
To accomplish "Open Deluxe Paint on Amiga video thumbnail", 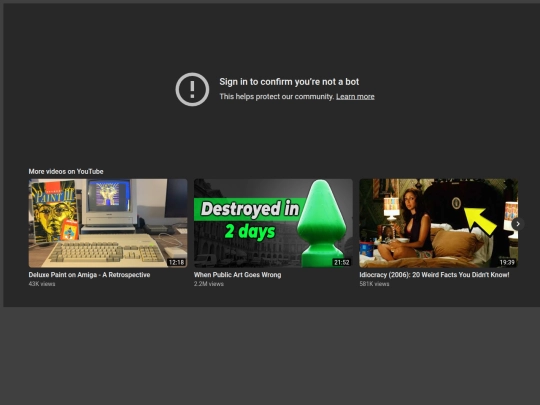I will pyautogui.click(x=108, y=223).
